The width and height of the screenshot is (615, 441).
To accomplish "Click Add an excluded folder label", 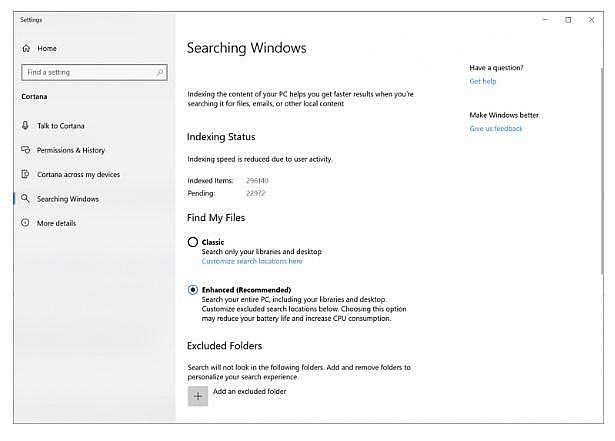I will 249,392.
